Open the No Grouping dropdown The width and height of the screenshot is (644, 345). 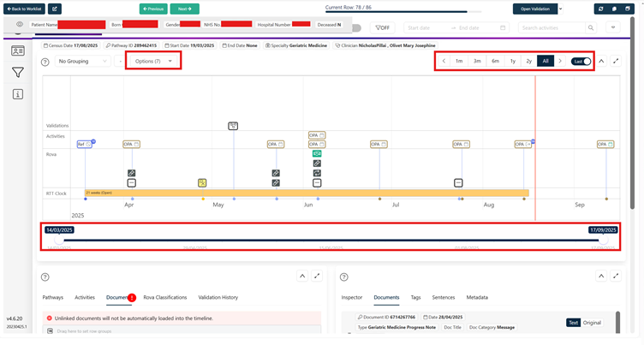[x=82, y=62]
